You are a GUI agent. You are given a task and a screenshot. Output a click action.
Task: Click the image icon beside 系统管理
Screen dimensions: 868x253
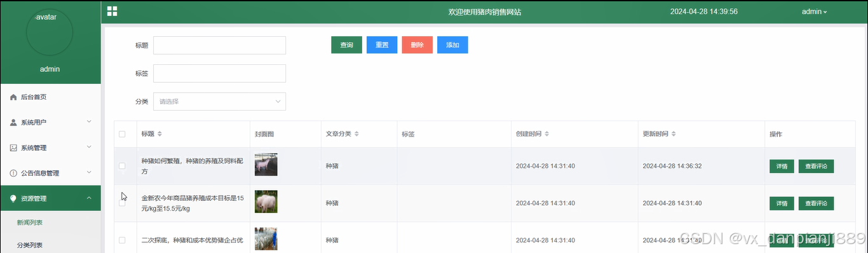13,147
